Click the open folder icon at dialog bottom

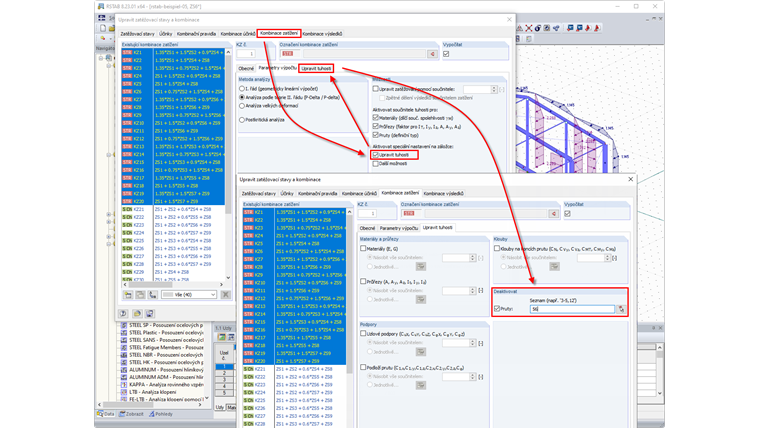point(137,314)
